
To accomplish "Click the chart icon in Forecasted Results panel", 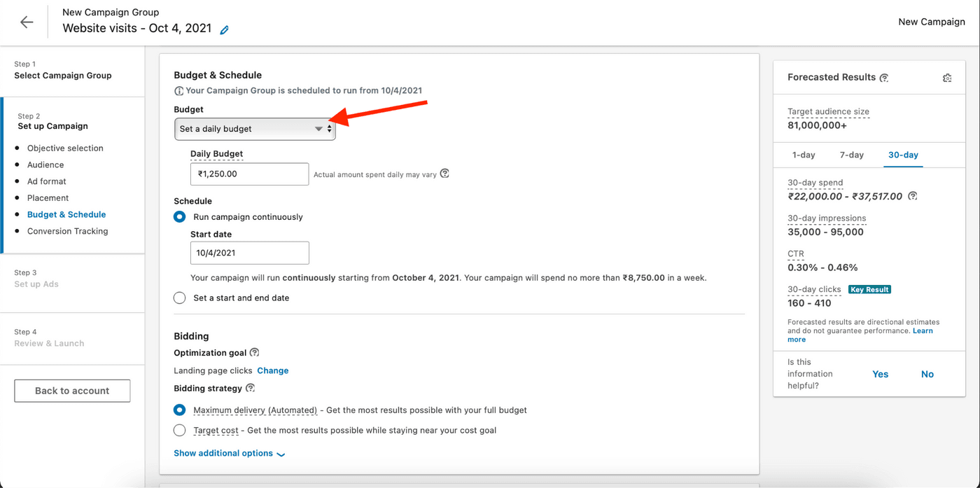I will pyautogui.click(x=947, y=78).
